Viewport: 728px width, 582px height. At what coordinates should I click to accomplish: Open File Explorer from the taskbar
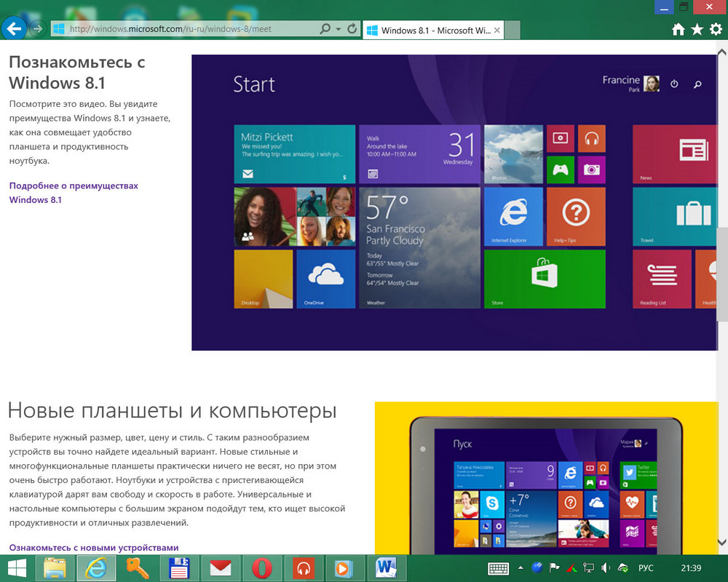55,568
